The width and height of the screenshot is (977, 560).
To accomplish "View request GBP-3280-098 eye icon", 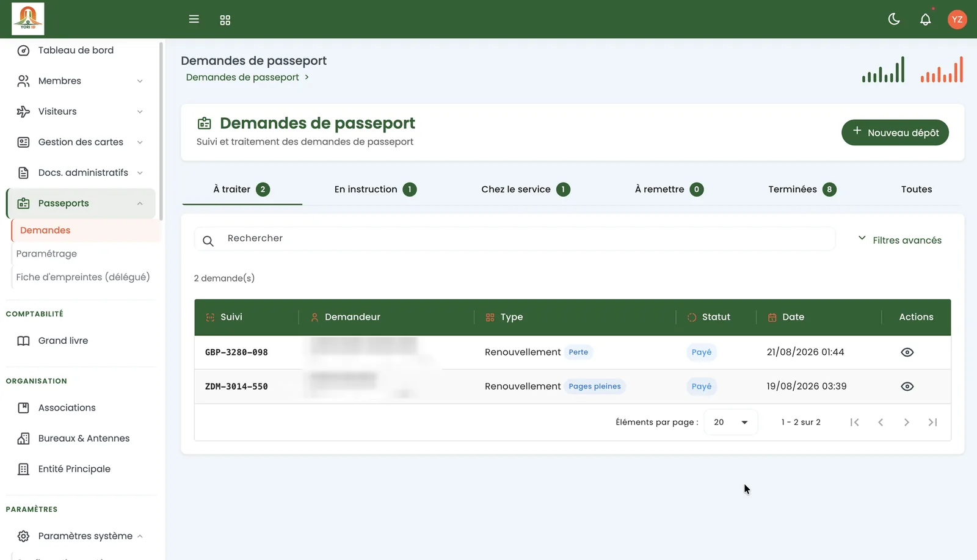I will click(x=907, y=352).
